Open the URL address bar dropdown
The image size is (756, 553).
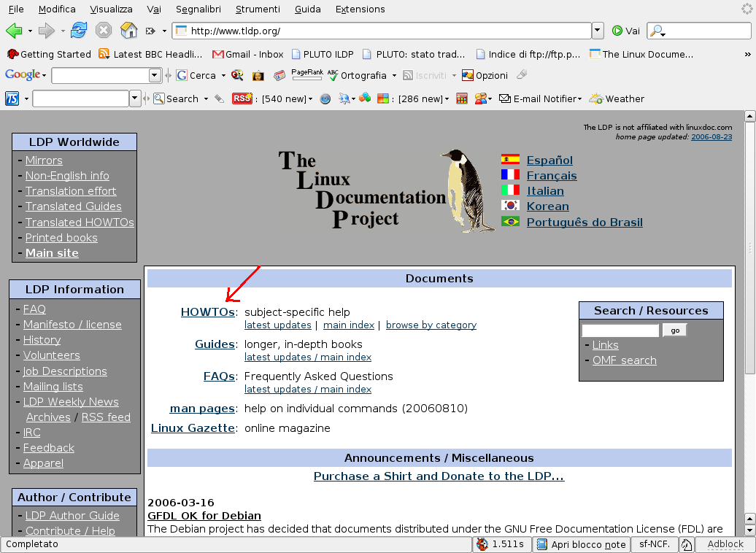click(598, 31)
